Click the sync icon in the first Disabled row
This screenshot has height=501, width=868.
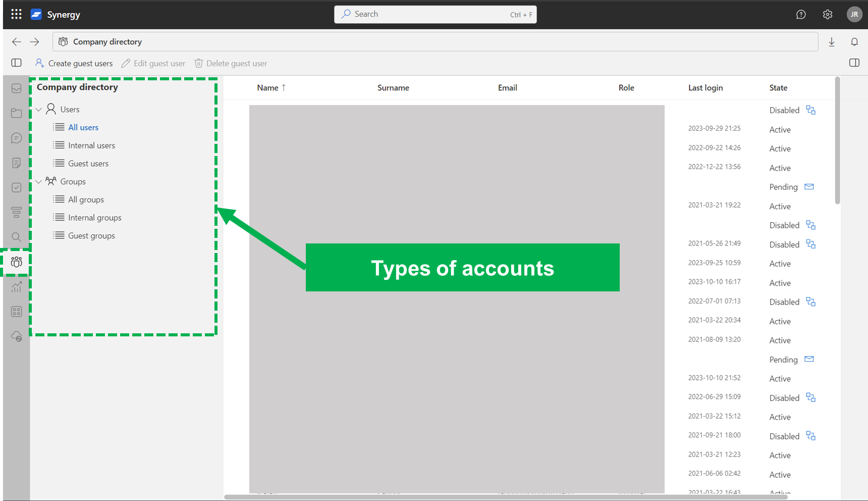pyautogui.click(x=810, y=110)
